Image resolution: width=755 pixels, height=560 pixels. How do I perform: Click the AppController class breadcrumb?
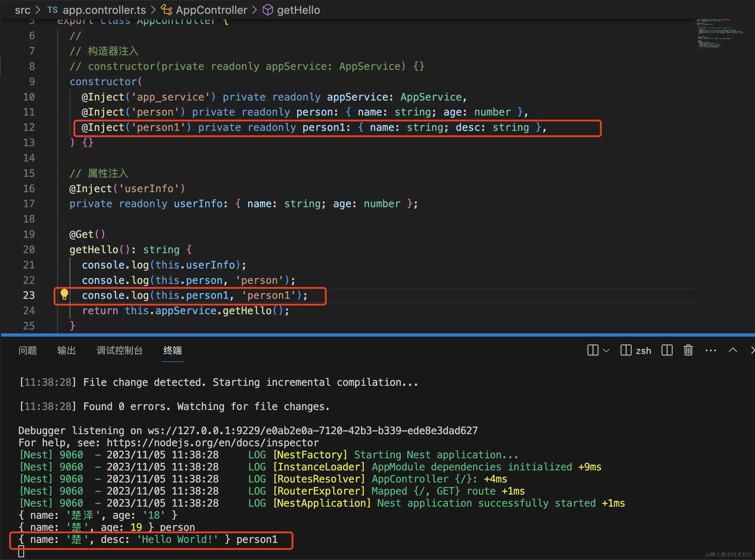click(212, 10)
